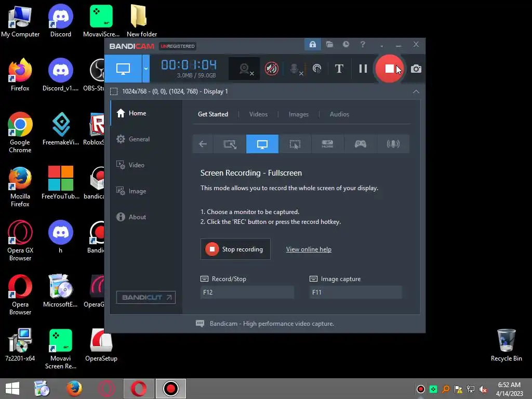Toggle the microphone input icon
Viewport: 532px width, 399px height.
296,69
